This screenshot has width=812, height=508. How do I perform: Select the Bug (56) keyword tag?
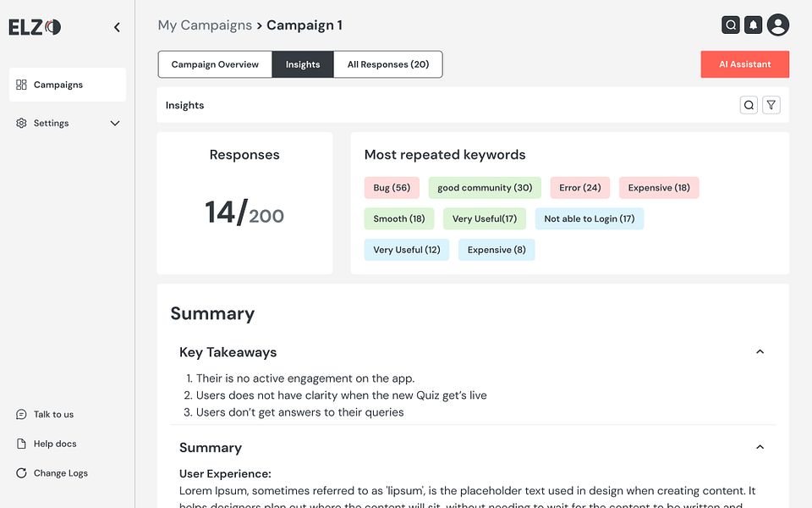coord(392,188)
